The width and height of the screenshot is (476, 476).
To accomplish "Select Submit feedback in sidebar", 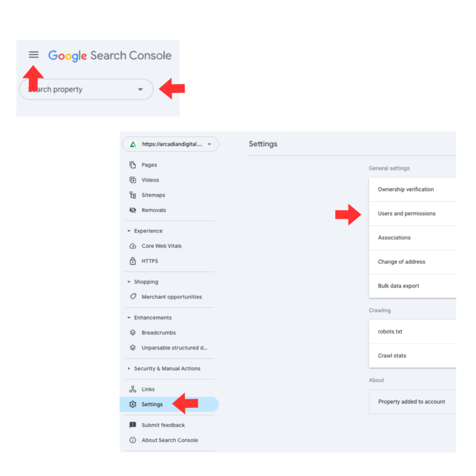I will [163, 425].
